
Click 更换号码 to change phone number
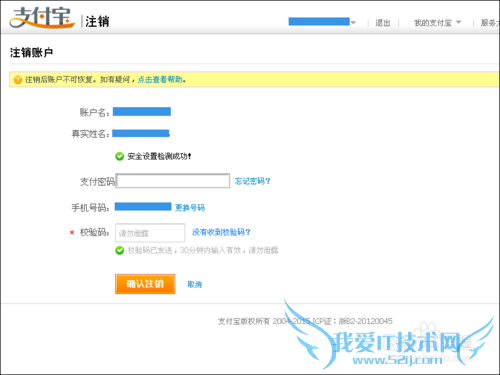pyautogui.click(x=190, y=208)
